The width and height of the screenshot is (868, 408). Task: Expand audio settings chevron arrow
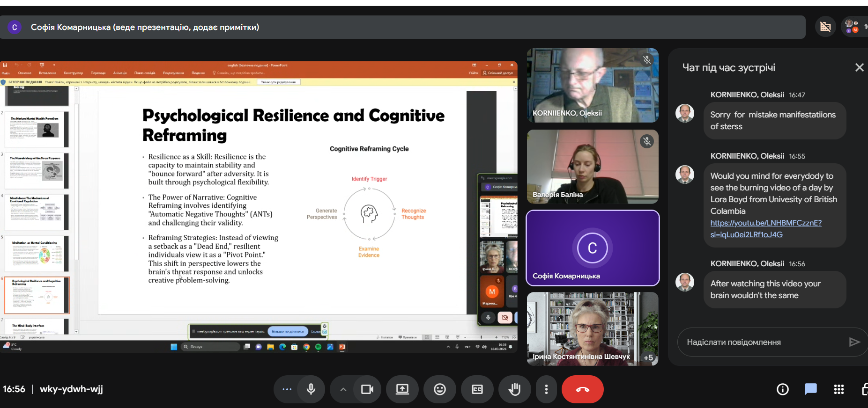tap(343, 389)
